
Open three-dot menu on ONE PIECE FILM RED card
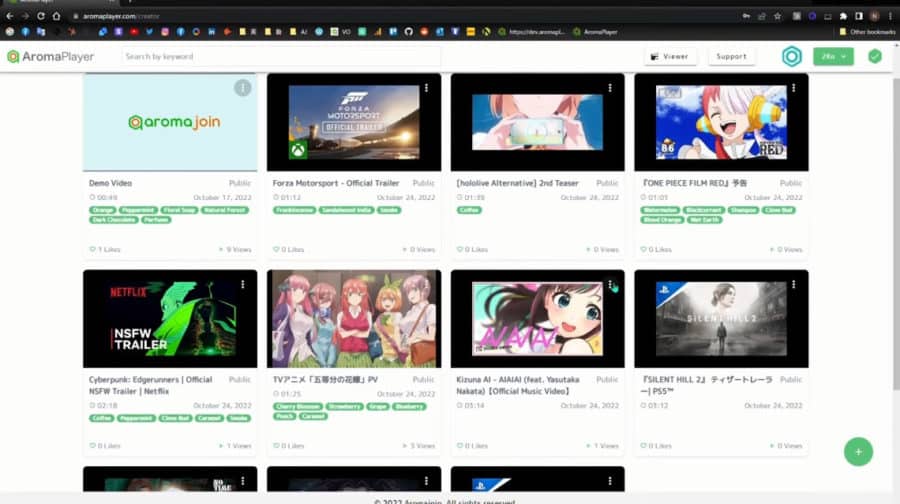[794, 88]
